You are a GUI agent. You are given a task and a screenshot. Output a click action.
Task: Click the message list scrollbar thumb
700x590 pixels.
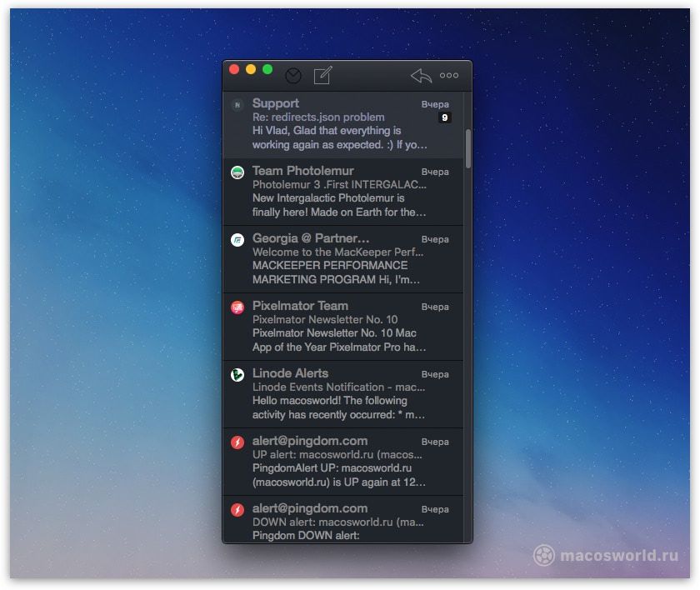467,149
